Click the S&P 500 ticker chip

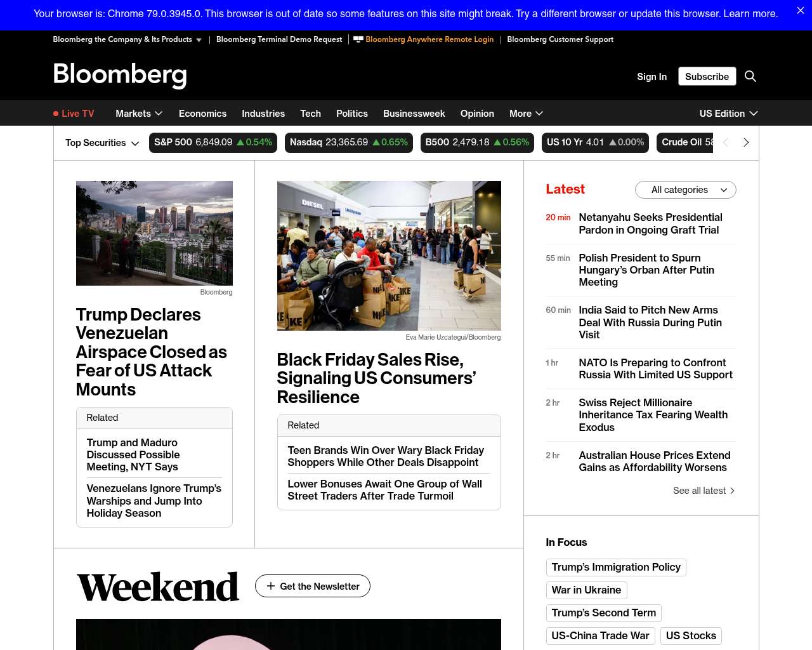(x=213, y=143)
